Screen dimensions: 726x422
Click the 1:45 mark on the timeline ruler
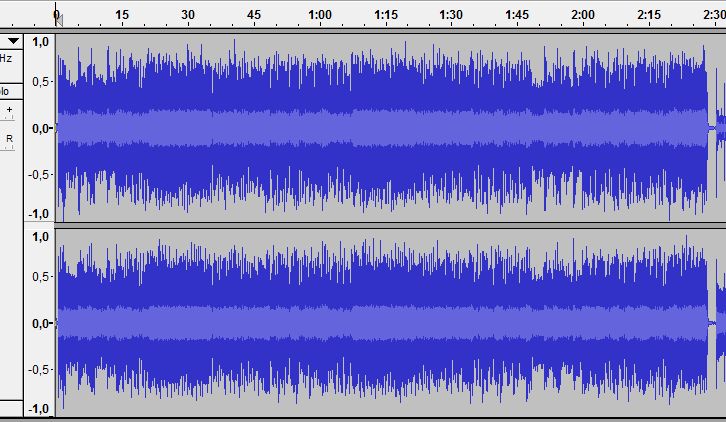coord(517,15)
